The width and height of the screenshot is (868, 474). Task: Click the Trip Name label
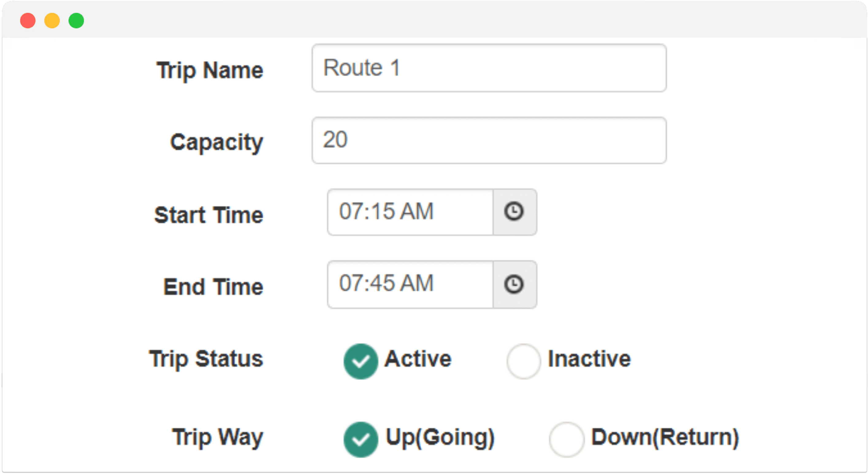pos(210,71)
